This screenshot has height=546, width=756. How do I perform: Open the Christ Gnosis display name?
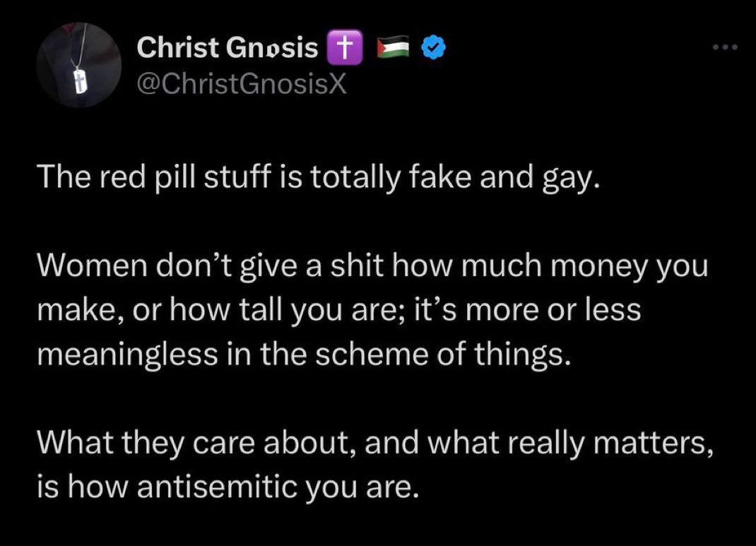pos(227,47)
